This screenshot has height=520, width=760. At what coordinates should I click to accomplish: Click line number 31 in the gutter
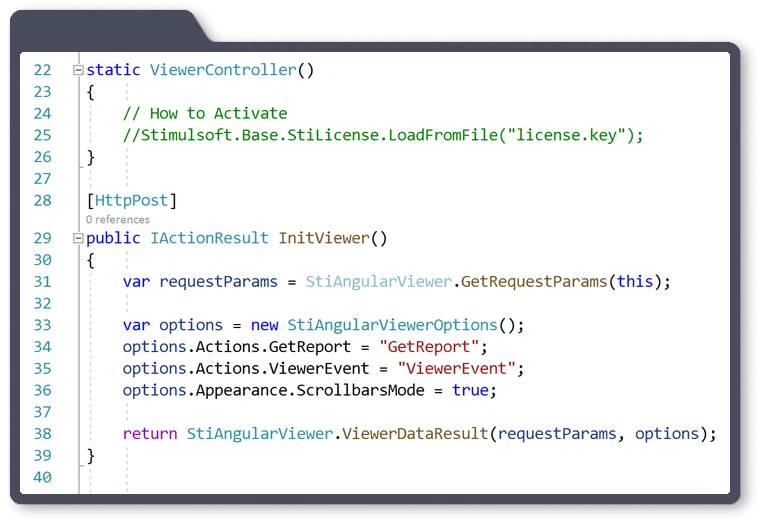click(43, 282)
